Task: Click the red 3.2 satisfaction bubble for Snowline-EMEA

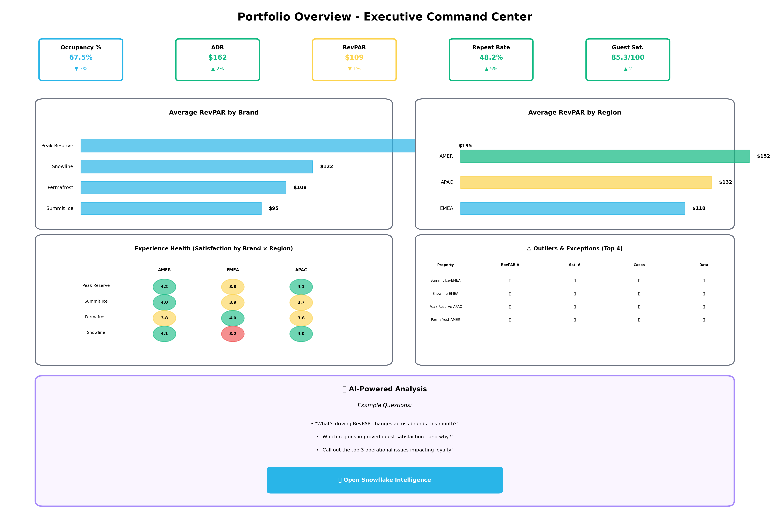Action: coord(233,333)
